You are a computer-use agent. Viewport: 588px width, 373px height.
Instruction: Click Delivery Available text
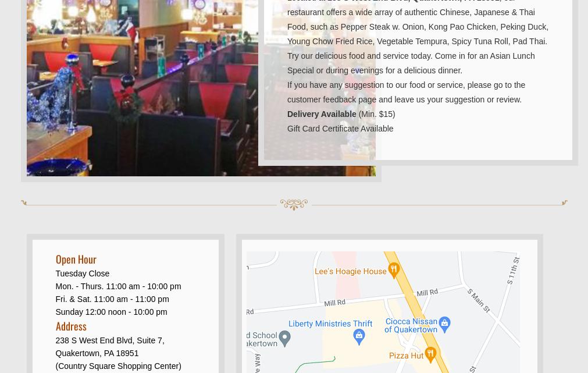(x=322, y=114)
